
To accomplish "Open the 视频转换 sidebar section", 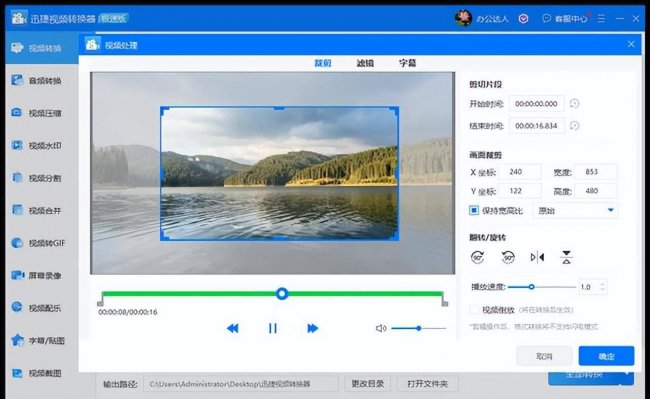I will coord(41,48).
